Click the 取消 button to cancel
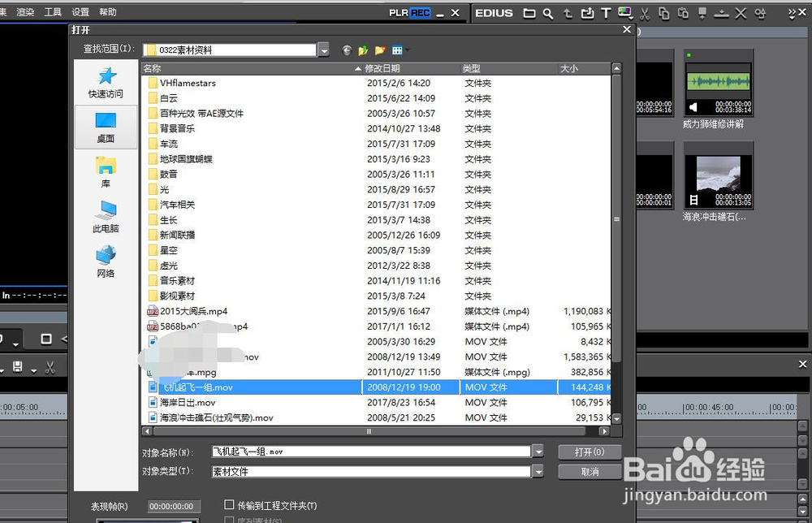 [x=590, y=471]
